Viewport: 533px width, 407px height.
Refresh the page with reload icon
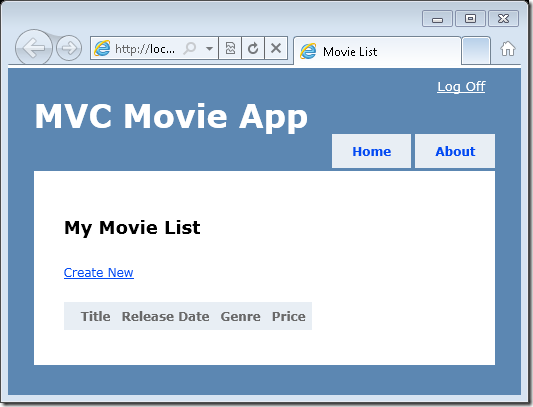[x=253, y=48]
